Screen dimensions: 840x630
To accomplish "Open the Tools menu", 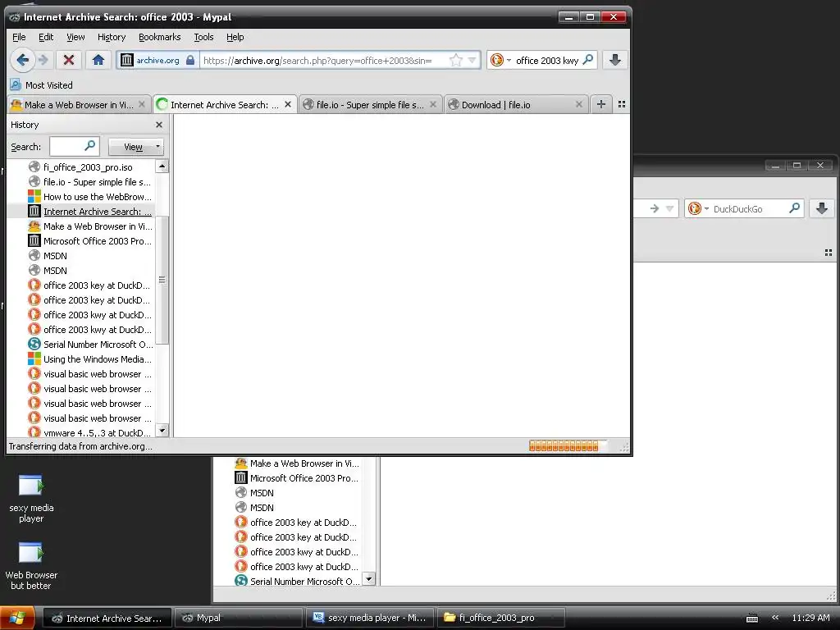I will click(203, 37).
